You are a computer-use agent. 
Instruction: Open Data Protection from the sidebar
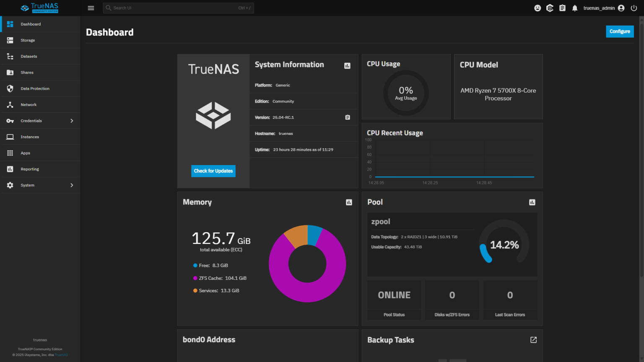tap(35, 88)
